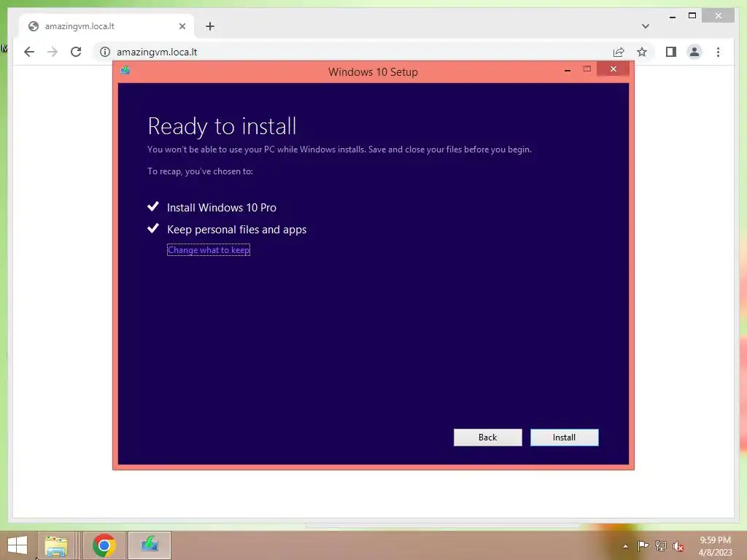
Task: Switch to Chrome in the taskbar
Action: [x=104, y=545]
